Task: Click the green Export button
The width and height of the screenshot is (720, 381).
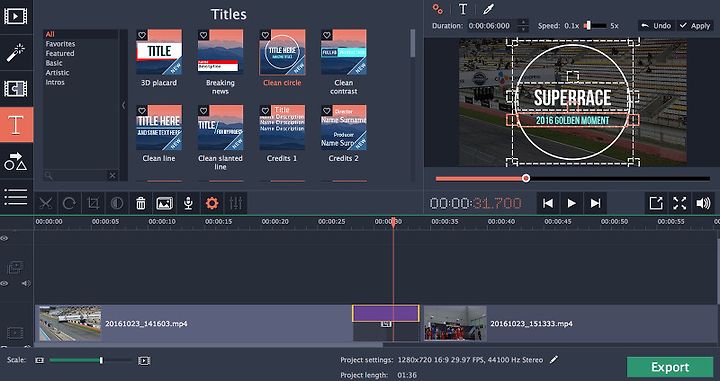Action: [x=670, y=367]
